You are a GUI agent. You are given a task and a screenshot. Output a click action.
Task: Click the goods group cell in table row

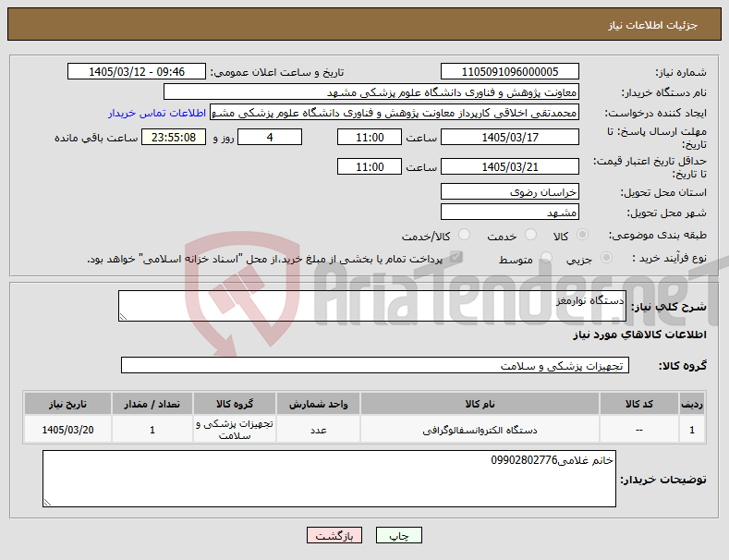point(235,430)
